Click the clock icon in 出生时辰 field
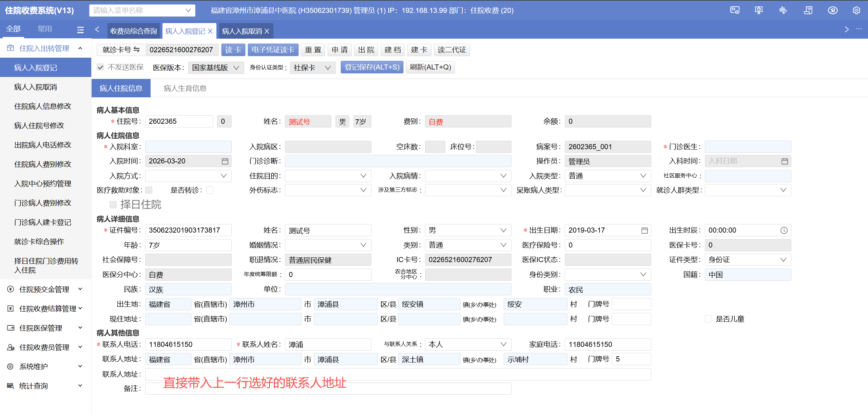 tap(784, 231)
